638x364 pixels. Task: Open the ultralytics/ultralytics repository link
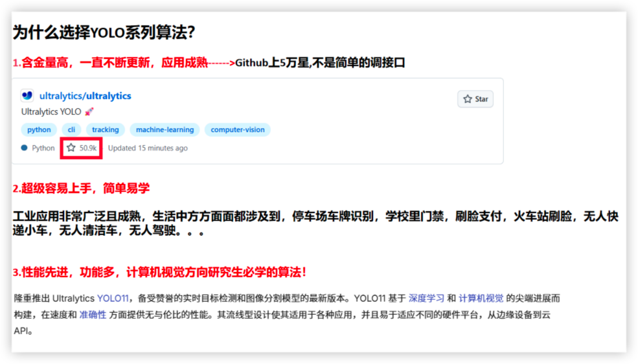click(x=85, y=96)
